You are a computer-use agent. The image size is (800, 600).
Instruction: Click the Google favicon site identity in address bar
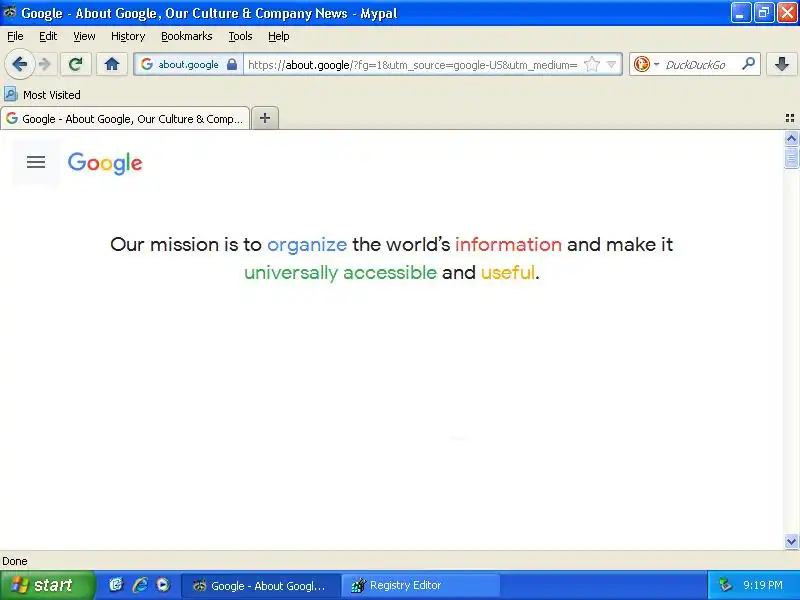point(147,64)
